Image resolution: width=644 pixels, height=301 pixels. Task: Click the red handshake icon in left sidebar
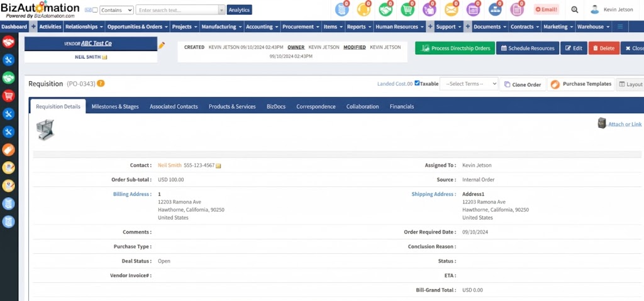(x=9, y=42)
